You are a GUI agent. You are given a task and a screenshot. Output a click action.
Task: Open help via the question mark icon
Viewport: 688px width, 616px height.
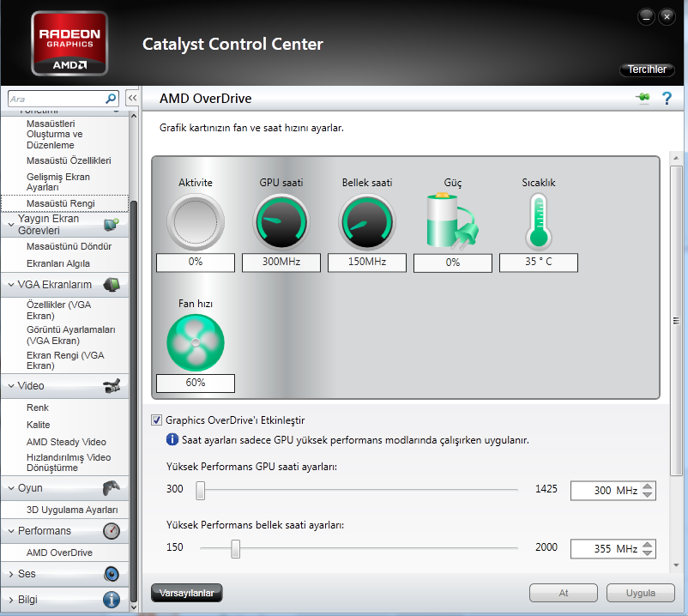click(667, 98)
